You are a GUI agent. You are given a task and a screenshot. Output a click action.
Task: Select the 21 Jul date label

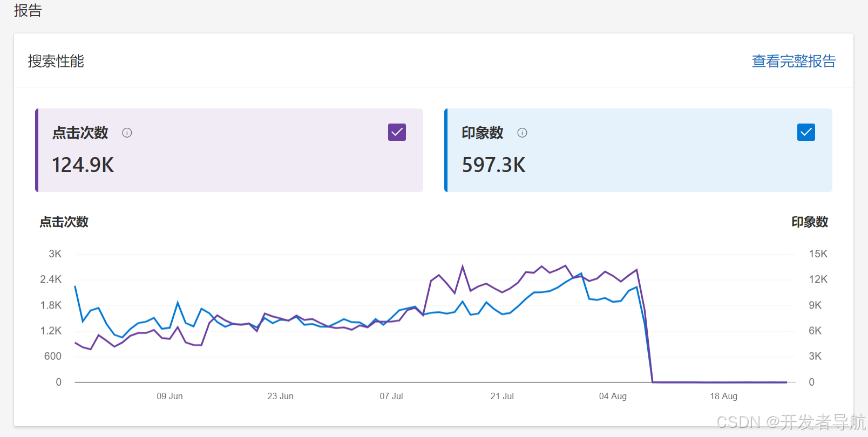502,396
